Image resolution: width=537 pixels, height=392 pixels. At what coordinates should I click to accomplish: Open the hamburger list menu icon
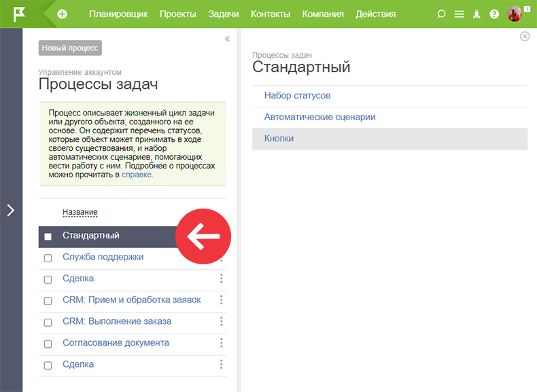click(x=460, y=14)
